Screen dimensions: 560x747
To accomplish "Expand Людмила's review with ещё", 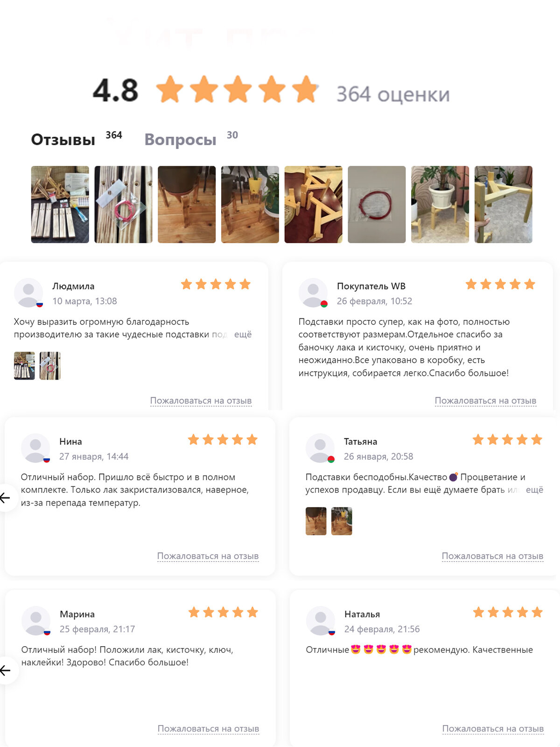I will tap(243, 334).
